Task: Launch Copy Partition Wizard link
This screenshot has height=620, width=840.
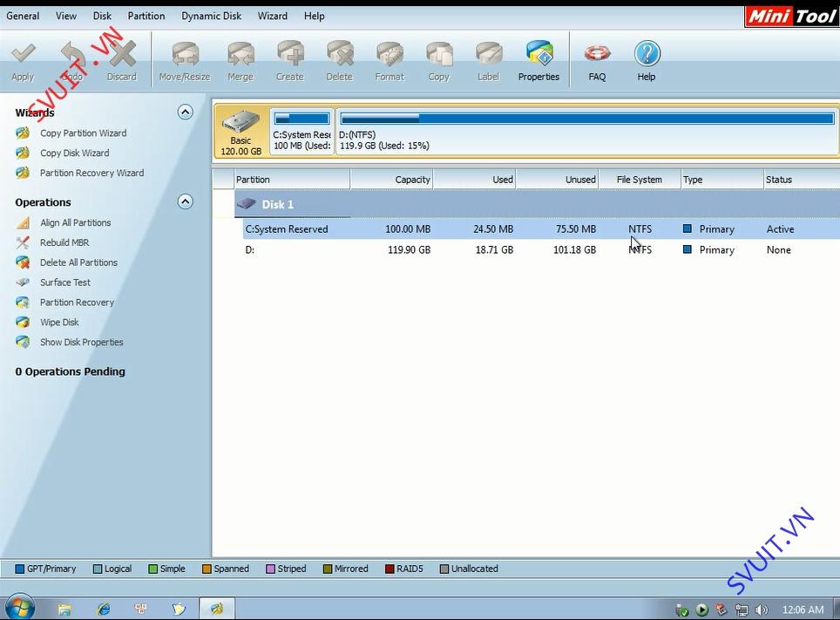Action: pos(84,133)
